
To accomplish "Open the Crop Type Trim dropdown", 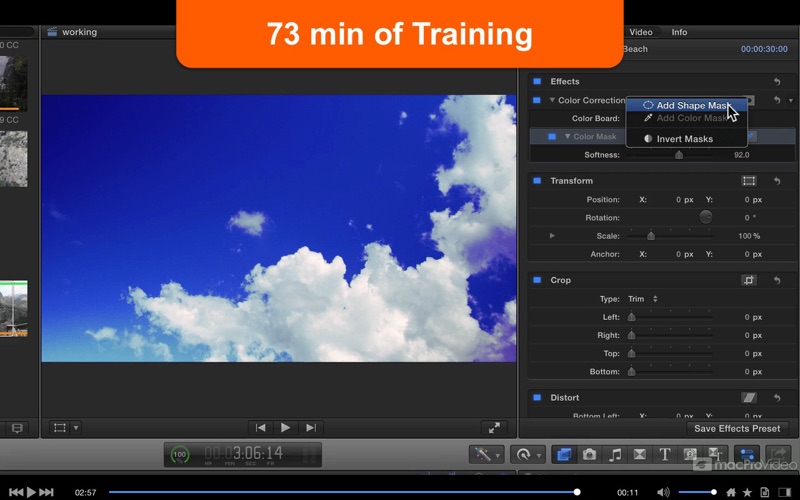I will 643,299.
